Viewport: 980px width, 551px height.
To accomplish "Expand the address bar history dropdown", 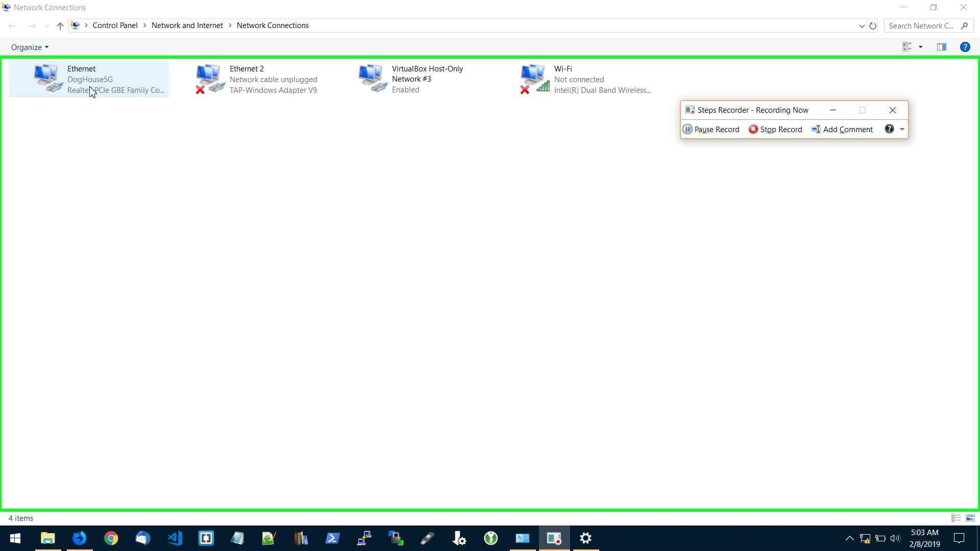I will click(x=862, y=26).
